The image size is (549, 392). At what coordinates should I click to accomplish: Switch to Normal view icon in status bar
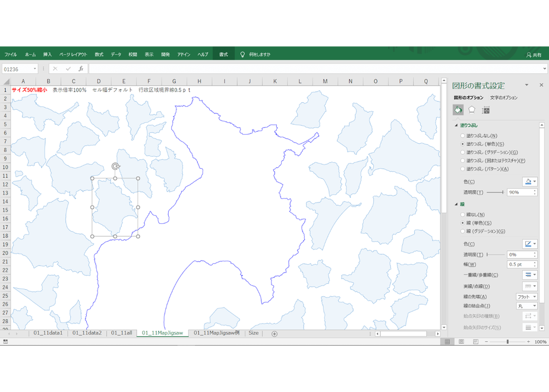447,342
